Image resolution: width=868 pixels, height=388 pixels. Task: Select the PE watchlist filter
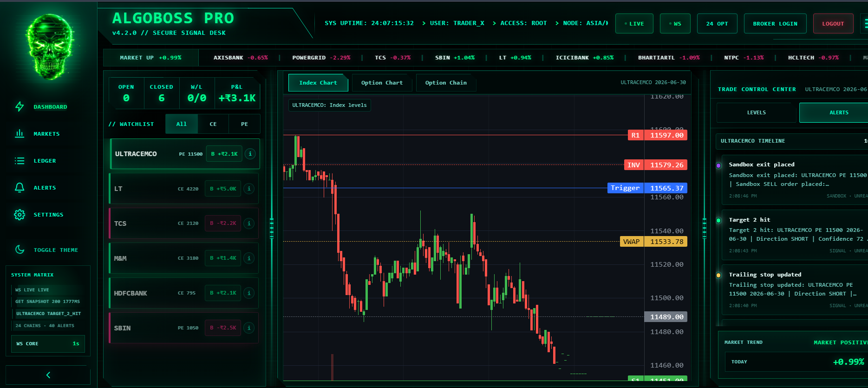pyautogui.click(x=245, y=124)
